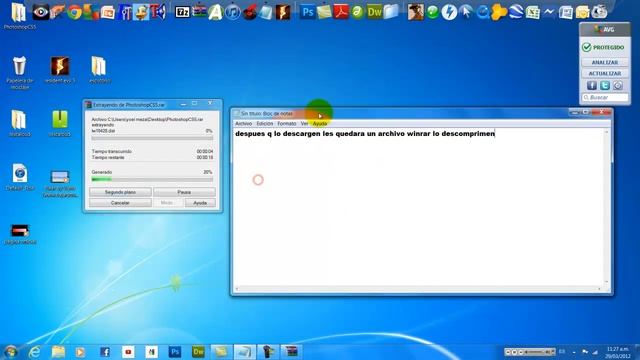Open iTunes icon in the top dock

click(233, 12)
